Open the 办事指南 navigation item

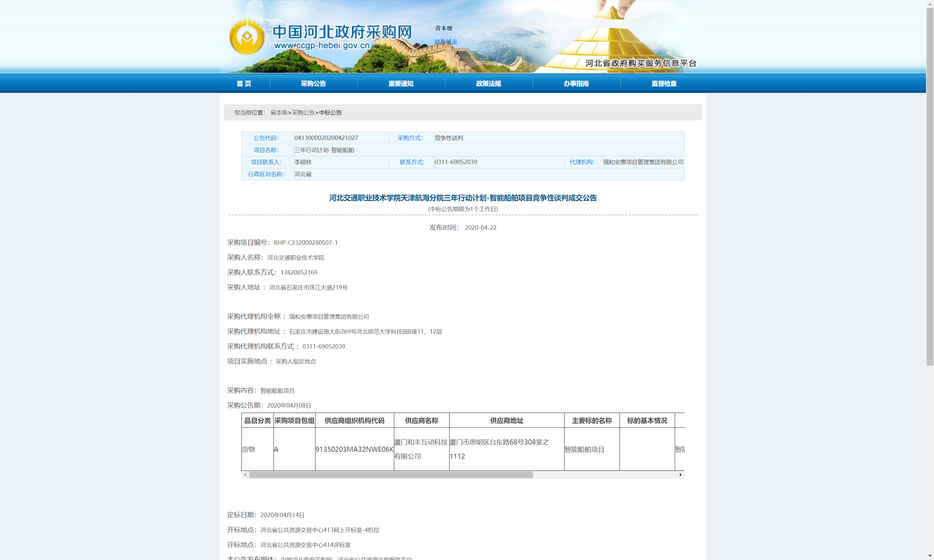coord(576,83)
